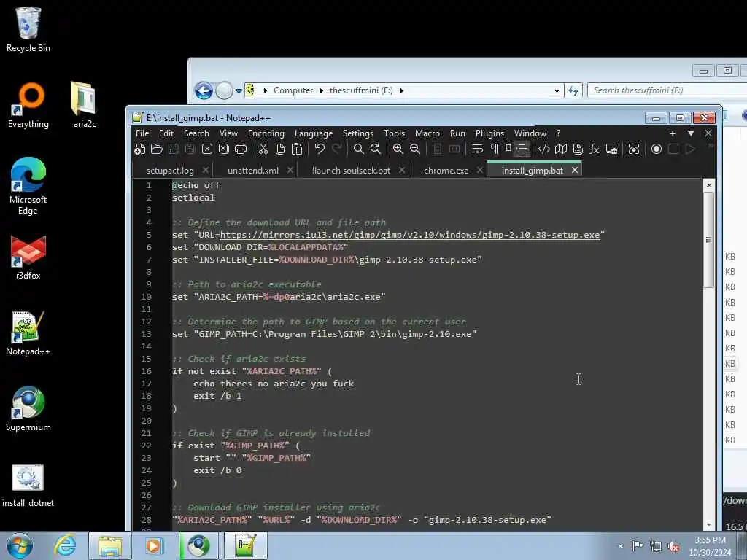
Task: Toggle word wrap toolbar icon
Action: coord(477,149)
